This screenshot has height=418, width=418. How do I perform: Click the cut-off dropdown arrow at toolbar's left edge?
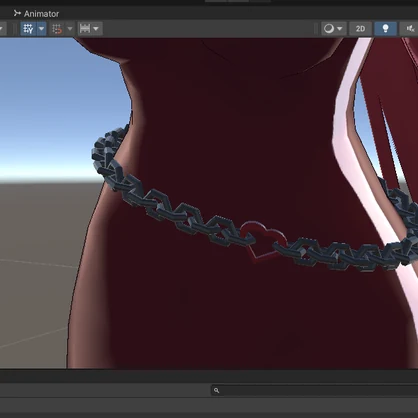tap(1, 29)
